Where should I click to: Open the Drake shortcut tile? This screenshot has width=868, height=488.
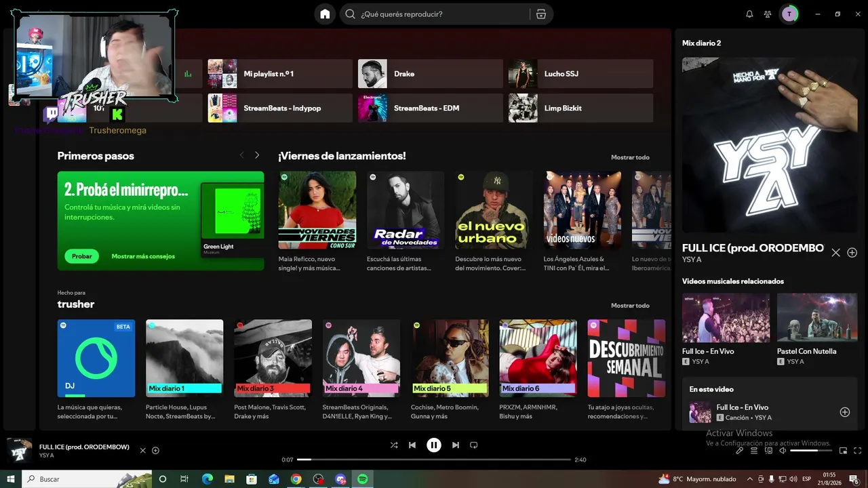(431, 74)
